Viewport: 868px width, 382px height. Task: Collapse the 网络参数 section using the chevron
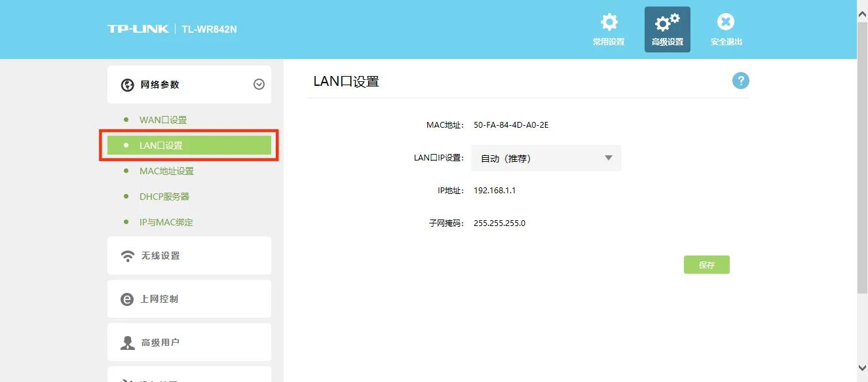click(x=260, y=84)
